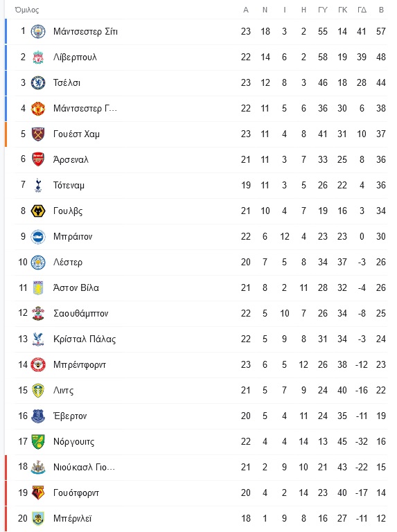Select the Άστον Βίλα team name
The height and width of the screenshot is (532, 397).
pyautogui.click(x=76, y=287)
